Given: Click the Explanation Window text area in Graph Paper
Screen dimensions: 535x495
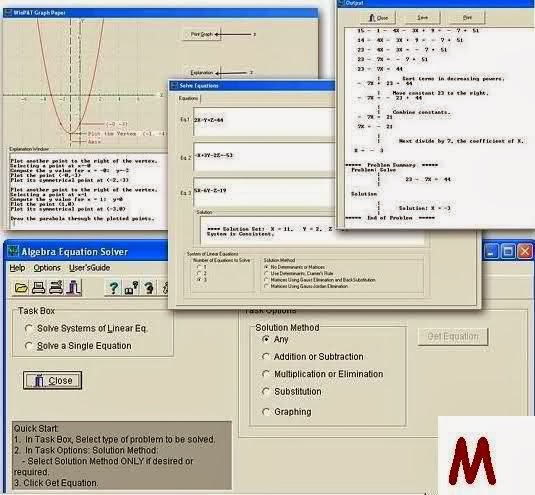Looking at the screenshot, I should 88,190.
